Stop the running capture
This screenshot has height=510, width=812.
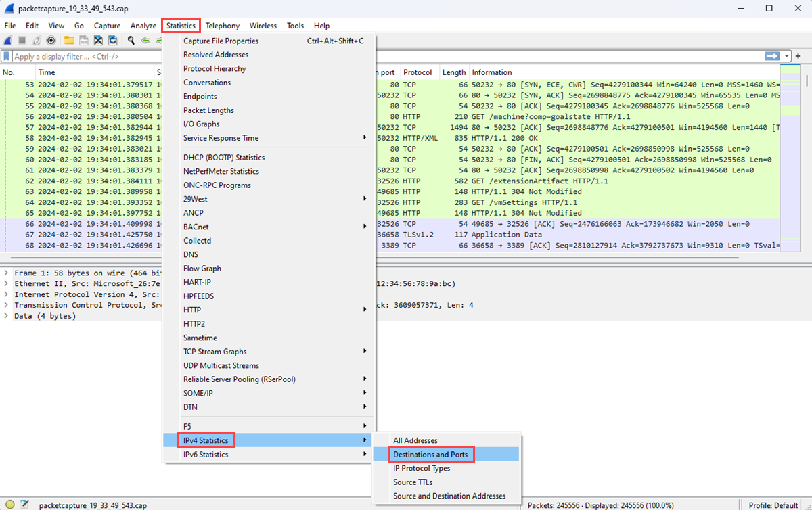22,40
